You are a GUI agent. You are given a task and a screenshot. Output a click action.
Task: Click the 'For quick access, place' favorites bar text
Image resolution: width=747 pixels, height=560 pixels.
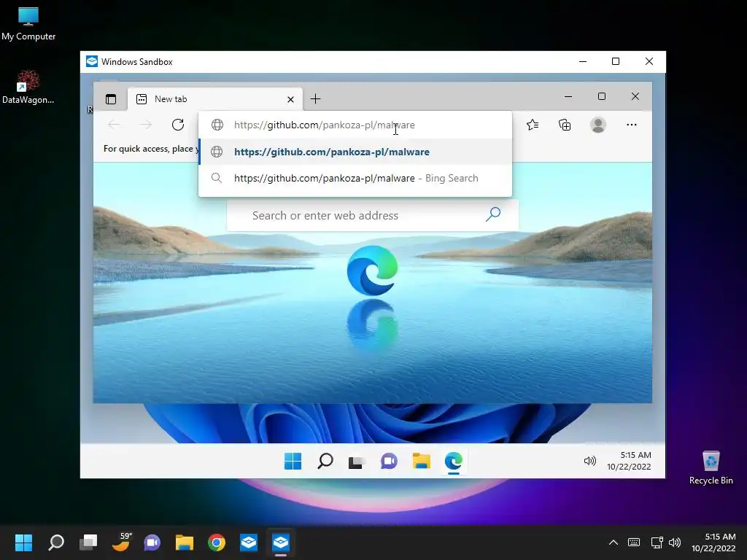(151, 149)
